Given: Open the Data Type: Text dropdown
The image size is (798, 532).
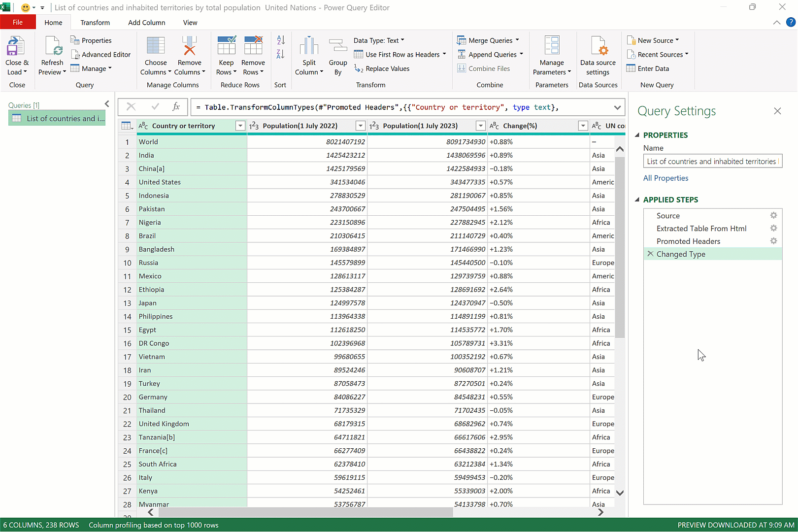Looking at the screenshot, I should 379,40.
